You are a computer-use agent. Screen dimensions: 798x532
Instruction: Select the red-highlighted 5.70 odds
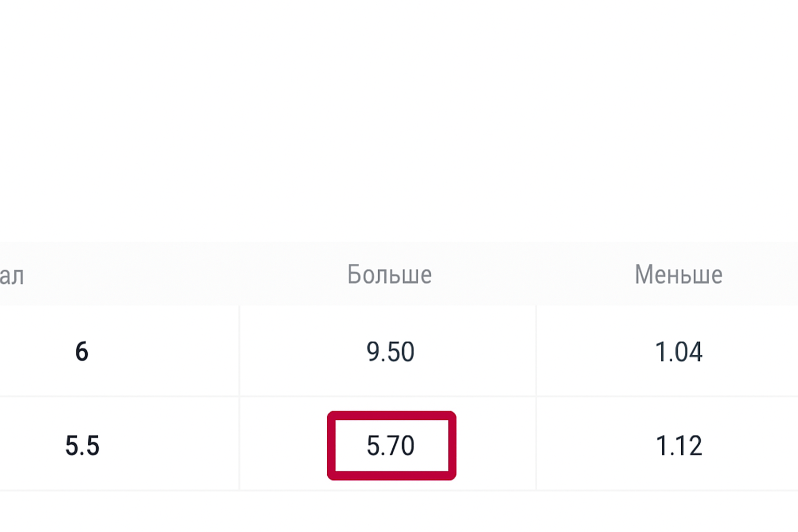(x=391, y=446)
